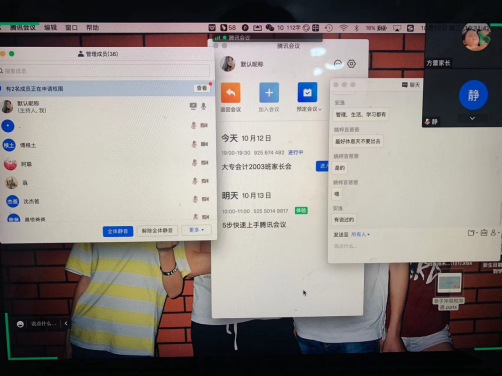This screenshot has width=502, height=376.
Task: Open the settings gear icon
Action: pos(351,64)
